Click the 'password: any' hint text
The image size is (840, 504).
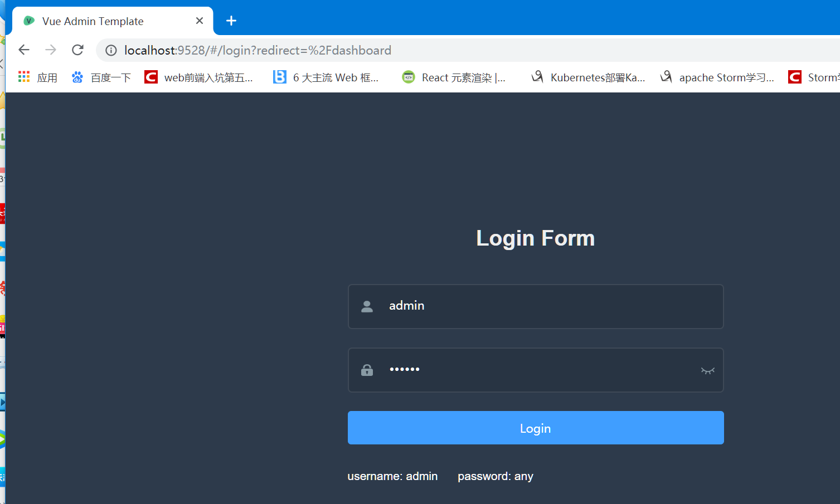click(496, 476)
